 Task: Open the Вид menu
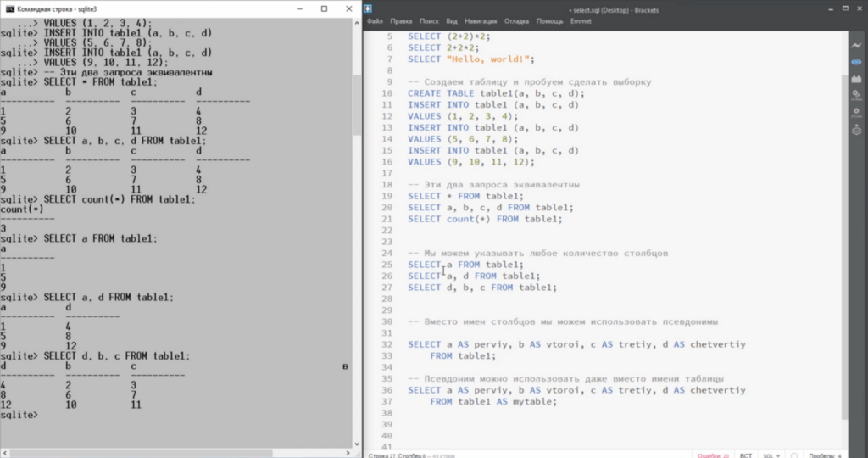452,21
